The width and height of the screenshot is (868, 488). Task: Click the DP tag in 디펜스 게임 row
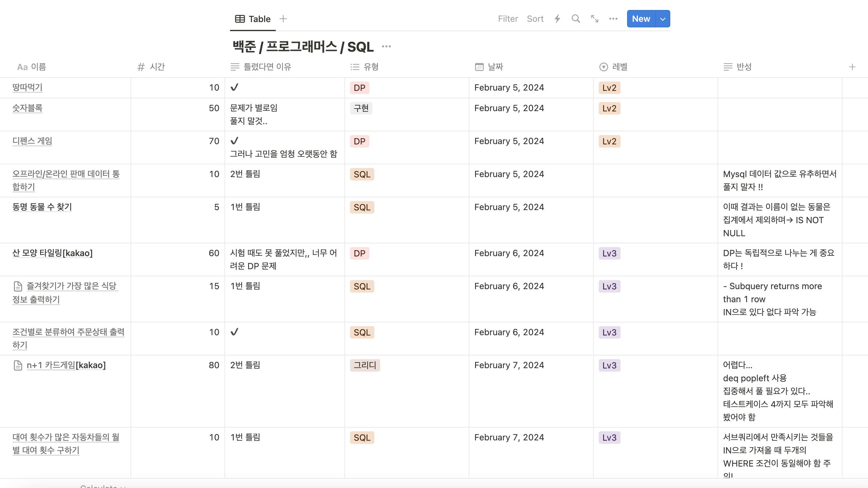pos(359,141)
